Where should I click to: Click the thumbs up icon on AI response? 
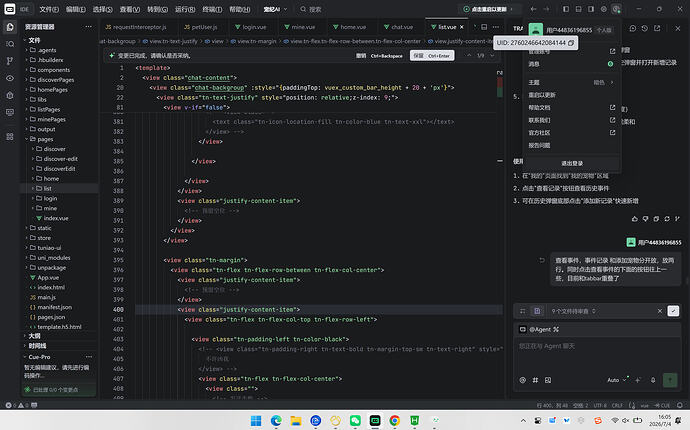[635, 219]
